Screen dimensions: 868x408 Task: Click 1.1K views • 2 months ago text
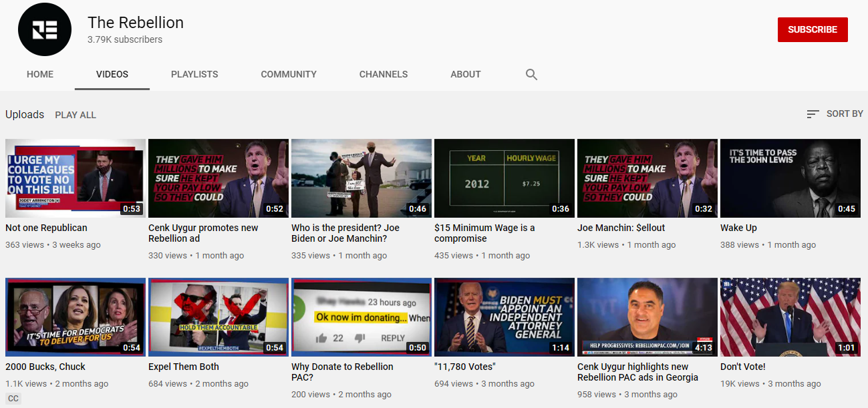pos(57,384)
